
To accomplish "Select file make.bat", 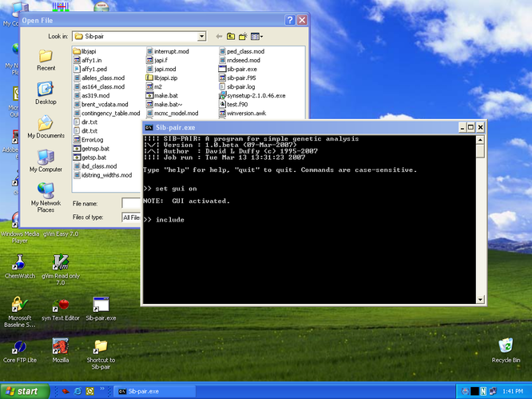I will [x=162, y=95].
